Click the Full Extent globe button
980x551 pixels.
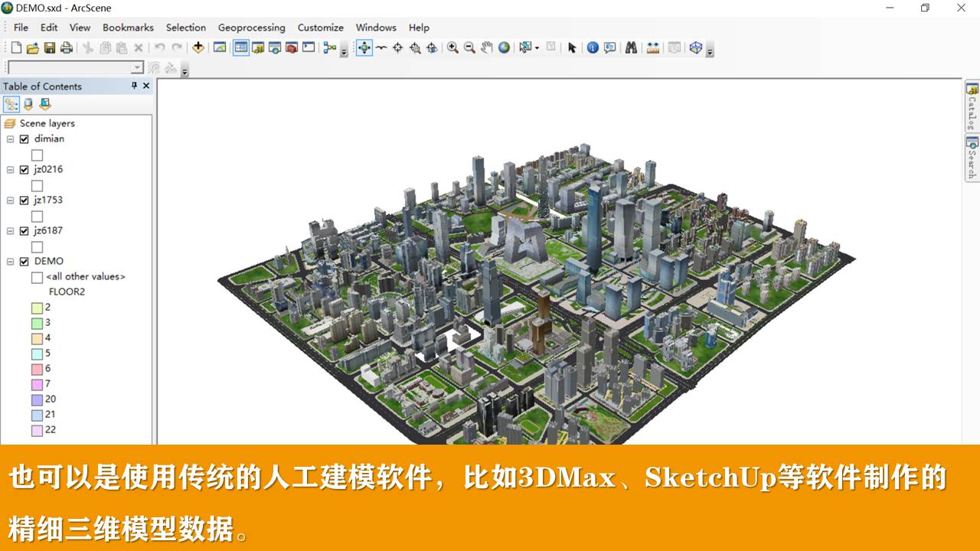point(504,47)
